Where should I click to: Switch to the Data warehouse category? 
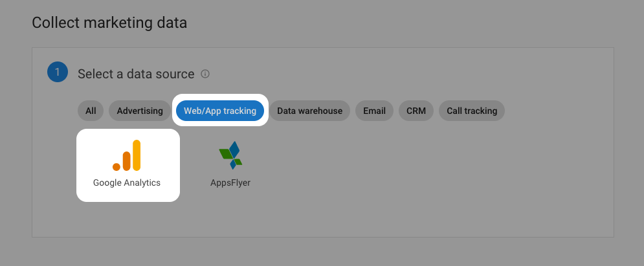click(x=309, y=111)
